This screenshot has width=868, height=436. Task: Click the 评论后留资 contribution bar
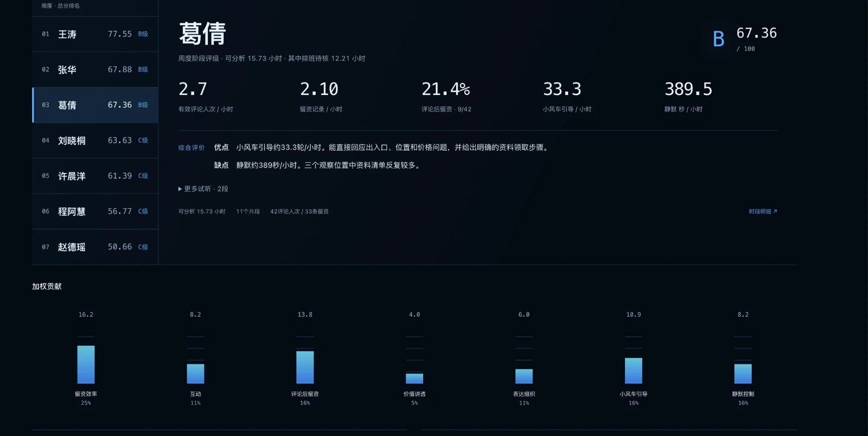(305, 367)
